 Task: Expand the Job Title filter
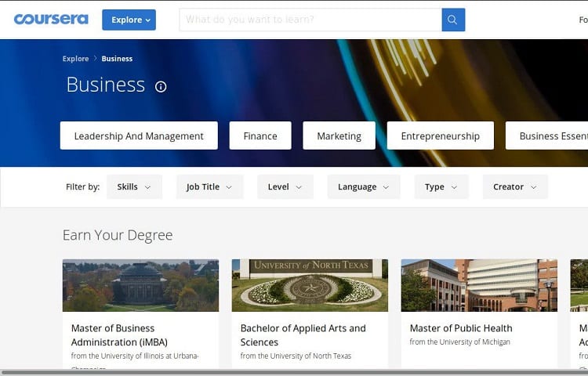click(x=209, y=187)
